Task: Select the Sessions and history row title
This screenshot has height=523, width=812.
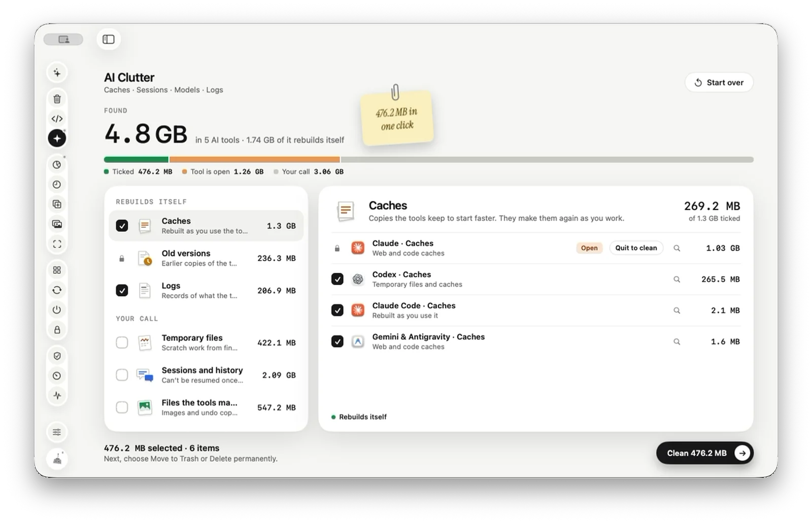Action: click(x=202, y=370)
